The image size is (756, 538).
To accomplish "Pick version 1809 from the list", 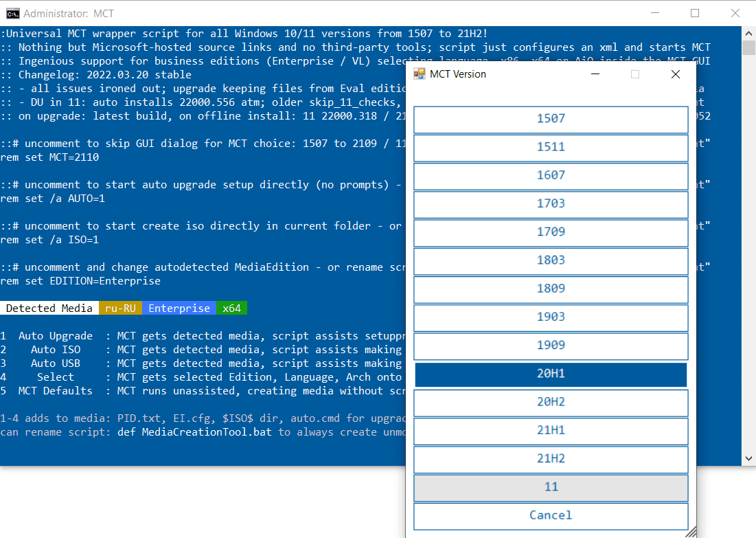I will tap(551, 289).
